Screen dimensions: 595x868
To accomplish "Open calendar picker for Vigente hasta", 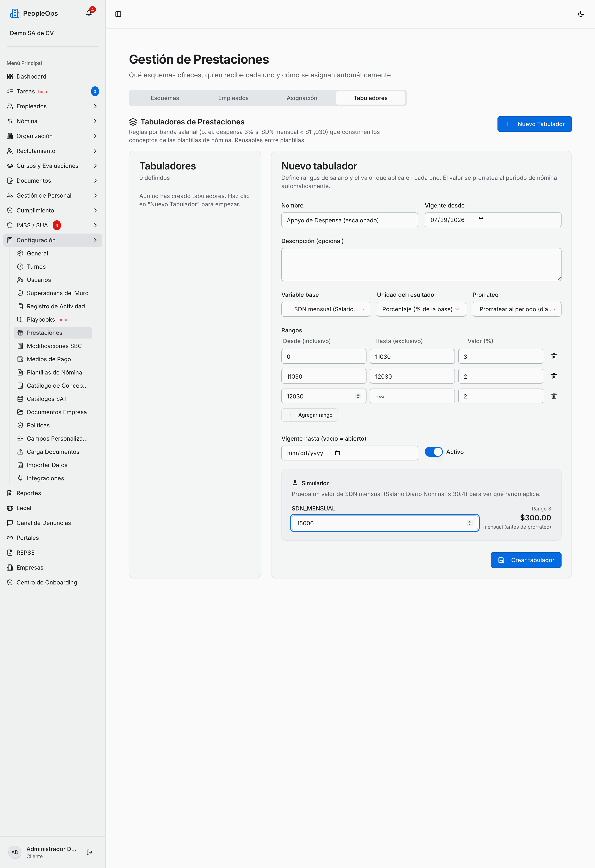I will (337, 453).
